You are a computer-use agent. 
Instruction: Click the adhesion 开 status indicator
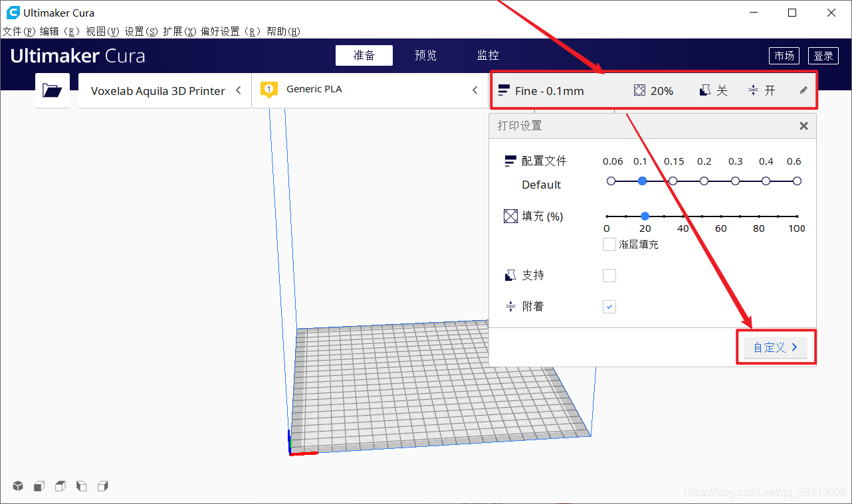(762, 90)
